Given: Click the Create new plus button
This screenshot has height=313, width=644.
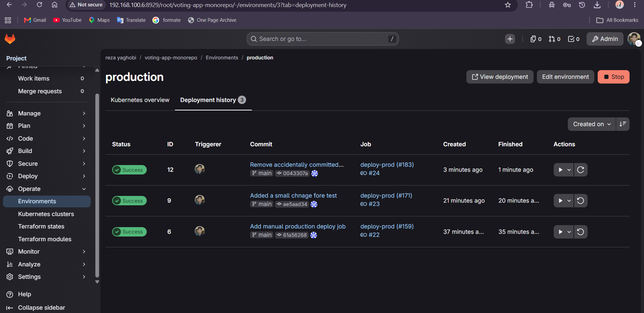Looking at the screenshot, I should 510,39.
